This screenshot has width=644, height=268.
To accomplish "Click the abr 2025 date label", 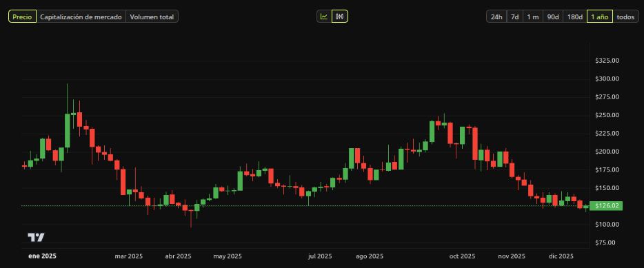I will tap(178, 256).
